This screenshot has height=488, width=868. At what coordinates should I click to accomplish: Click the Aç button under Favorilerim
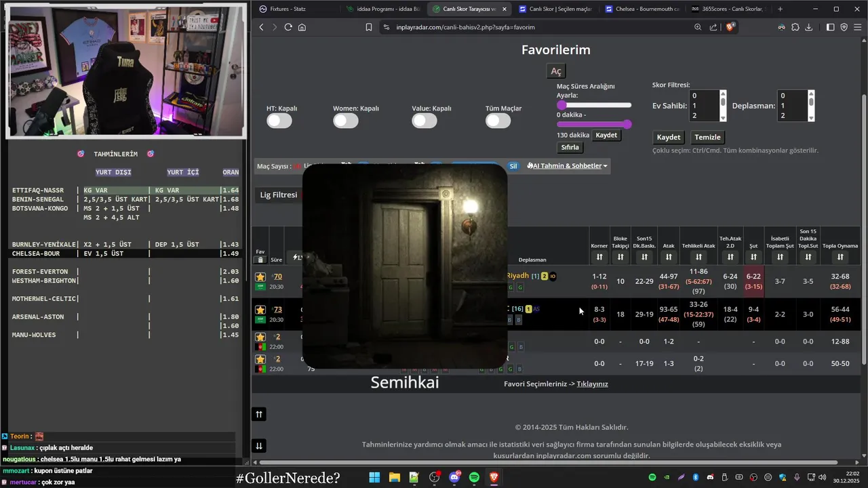556,71
